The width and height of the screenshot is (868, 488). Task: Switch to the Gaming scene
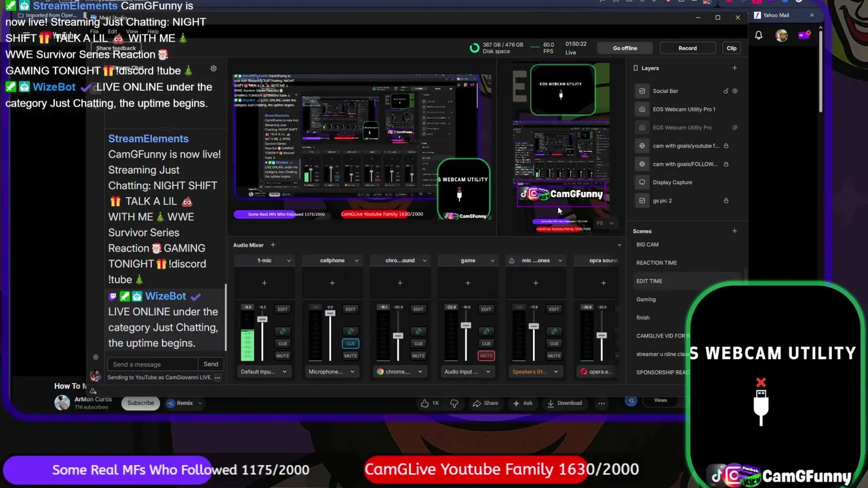point(646,300)
